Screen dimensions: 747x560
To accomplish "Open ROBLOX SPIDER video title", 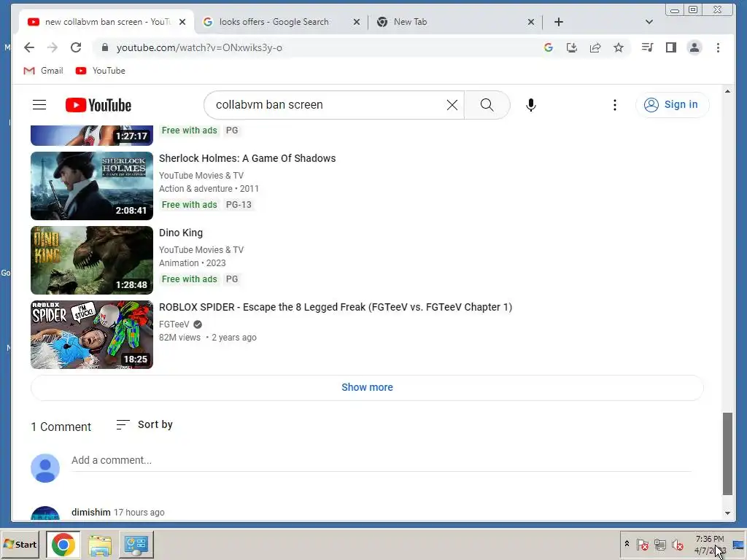I will [336, 307].
